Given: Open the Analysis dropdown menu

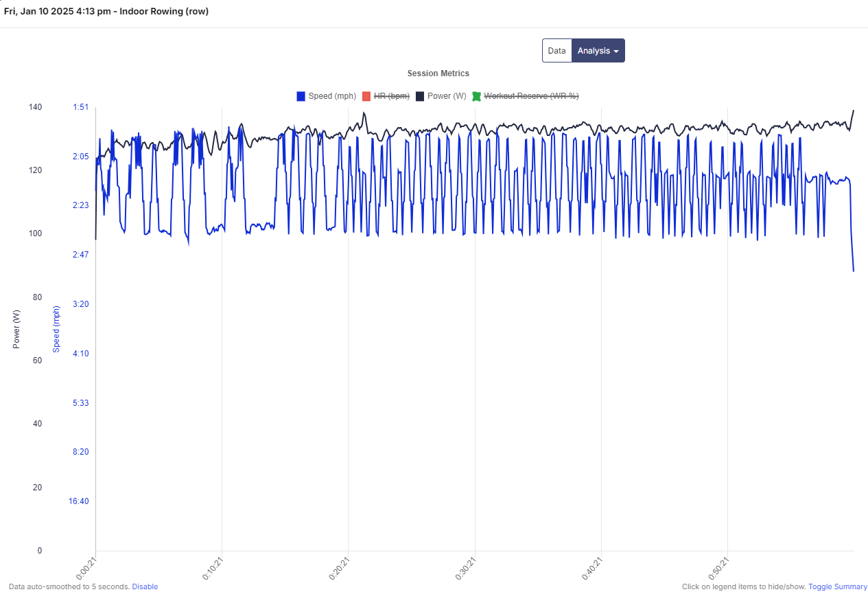Looking at the screenshot, I should tap(598, 51).
